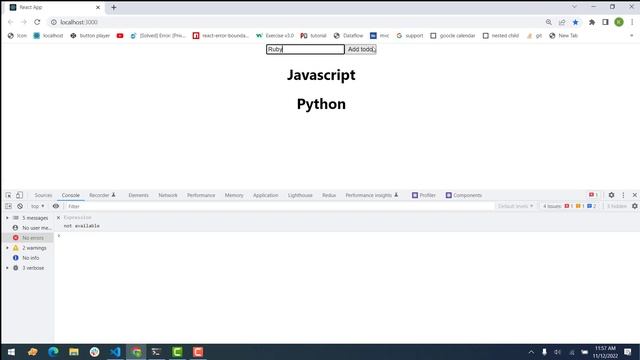Show more bookmarks with the overflow chevron
Image resolution: width=640 pixels, height=360 pixels.
[631, 36]
